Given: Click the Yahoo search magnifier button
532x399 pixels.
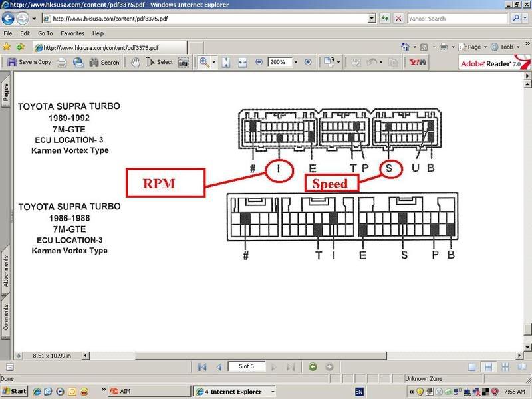Looking at the screenshot, I should [516, 19].
